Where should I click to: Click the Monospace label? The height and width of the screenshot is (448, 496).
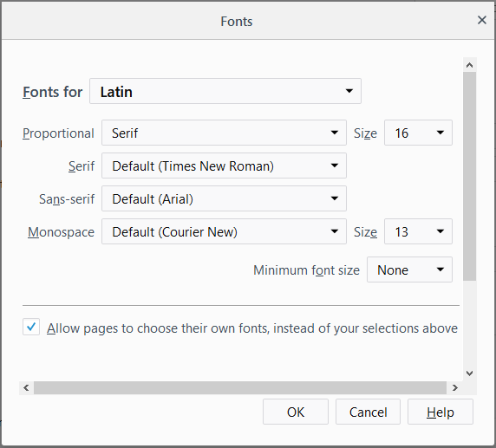(61, 231)
